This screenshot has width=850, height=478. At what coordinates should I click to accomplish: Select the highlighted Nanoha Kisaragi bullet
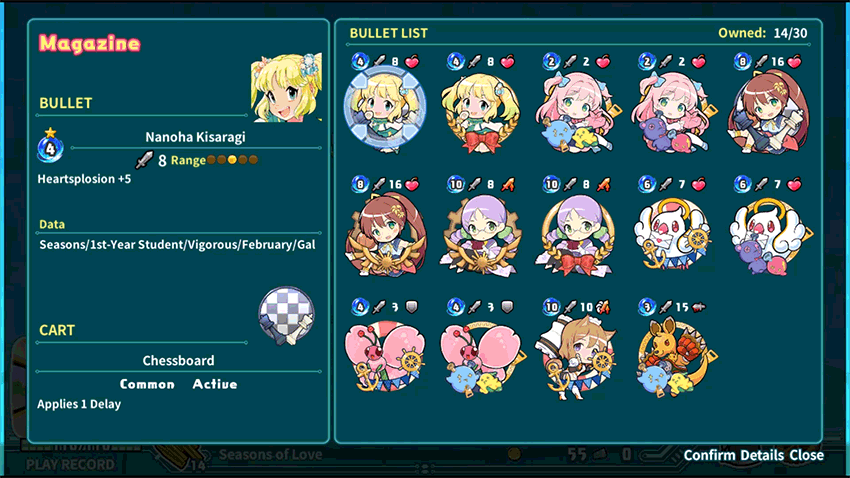(385, 106)
